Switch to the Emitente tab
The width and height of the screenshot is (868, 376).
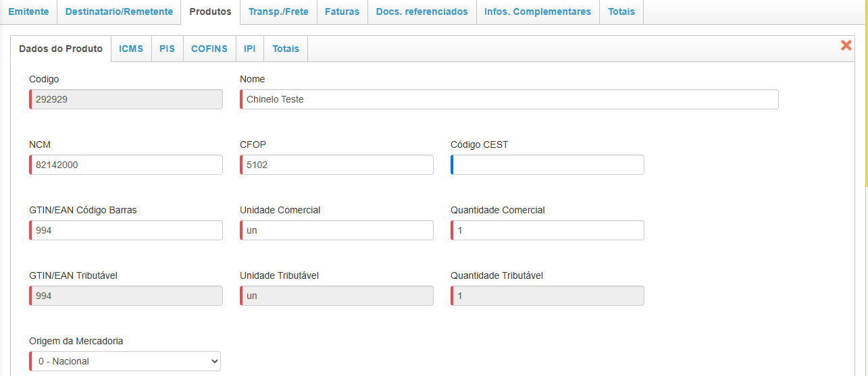[28, 12]
